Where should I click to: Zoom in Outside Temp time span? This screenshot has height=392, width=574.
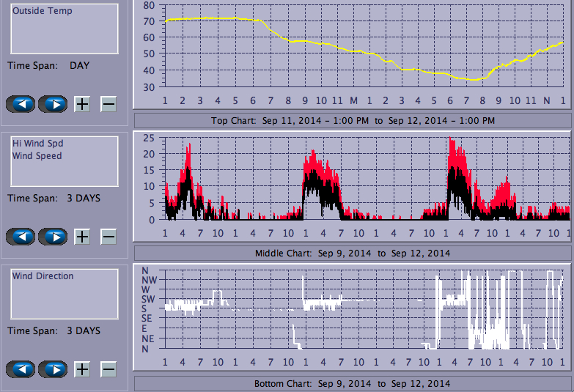pos(82,103)
